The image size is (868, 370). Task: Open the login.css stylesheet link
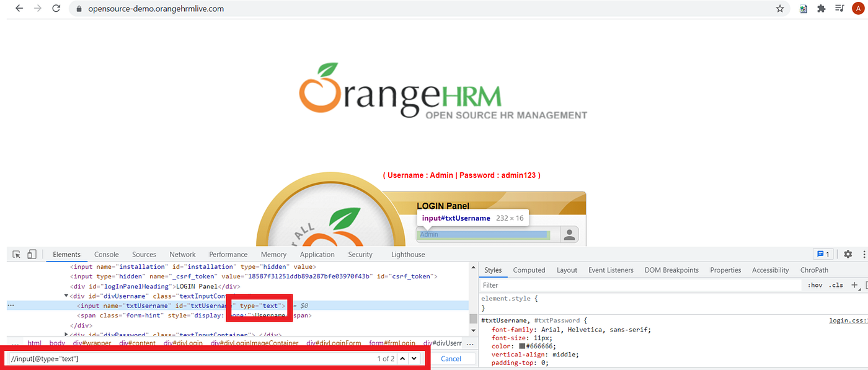pos(848,320)
